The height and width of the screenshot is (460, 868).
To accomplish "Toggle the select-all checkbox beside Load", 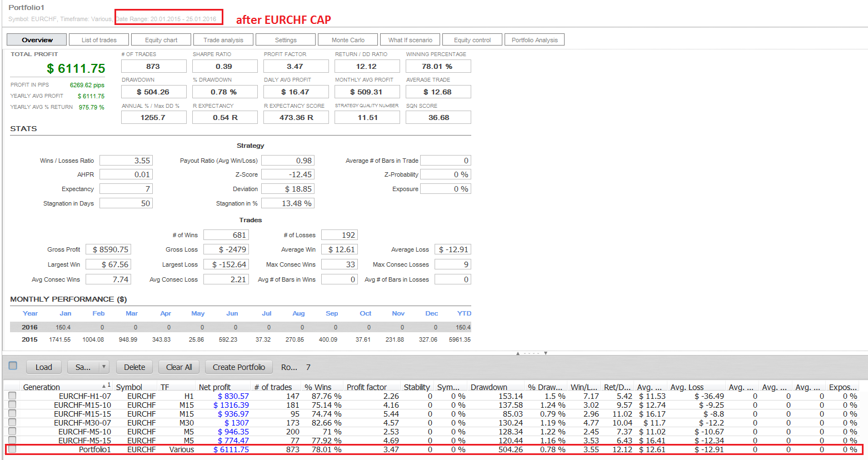I will (x=13, y=366).
